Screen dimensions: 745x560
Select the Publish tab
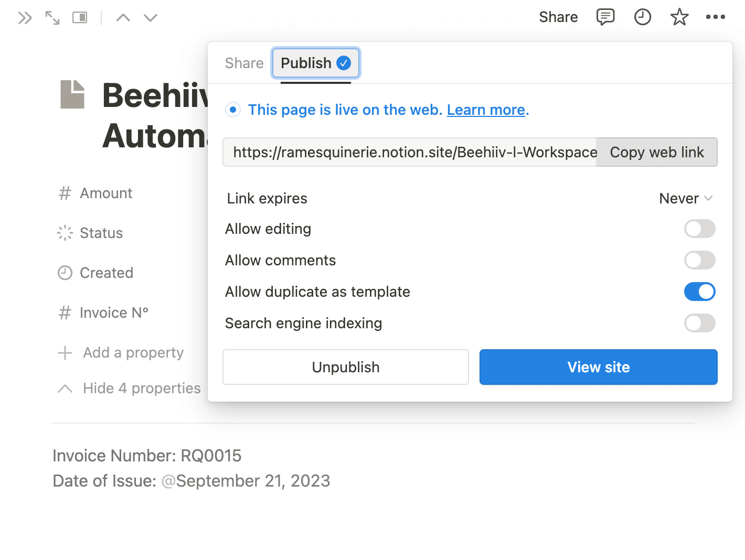(316, 63)
